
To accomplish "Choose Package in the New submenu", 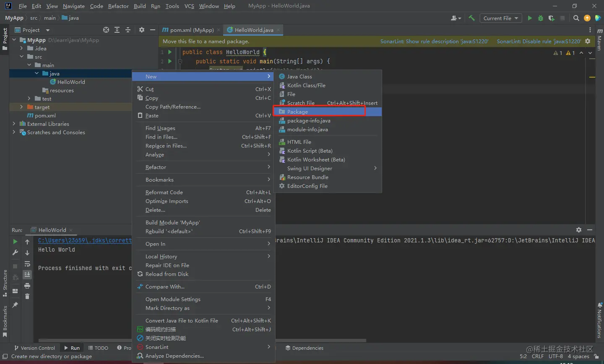I will click(328, 112).
